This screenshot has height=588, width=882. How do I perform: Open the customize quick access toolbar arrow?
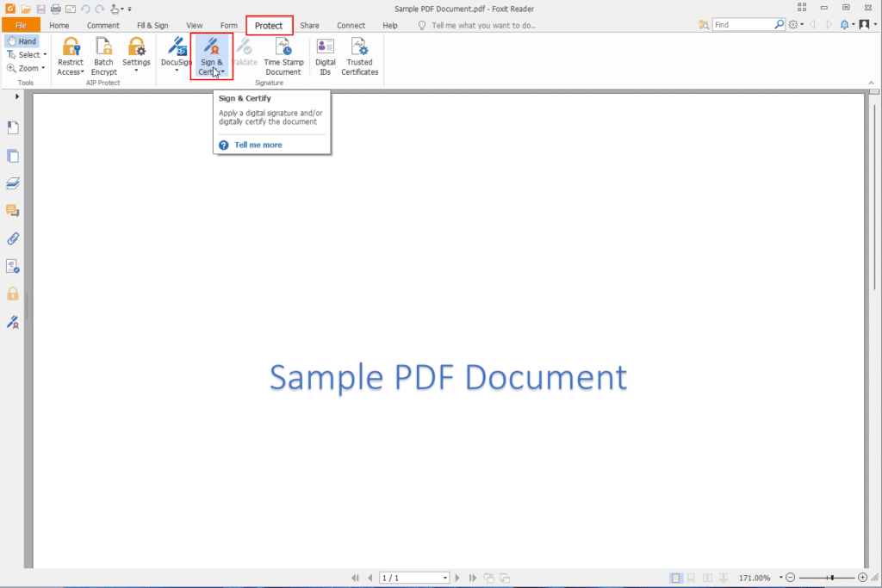coord(129,9)
